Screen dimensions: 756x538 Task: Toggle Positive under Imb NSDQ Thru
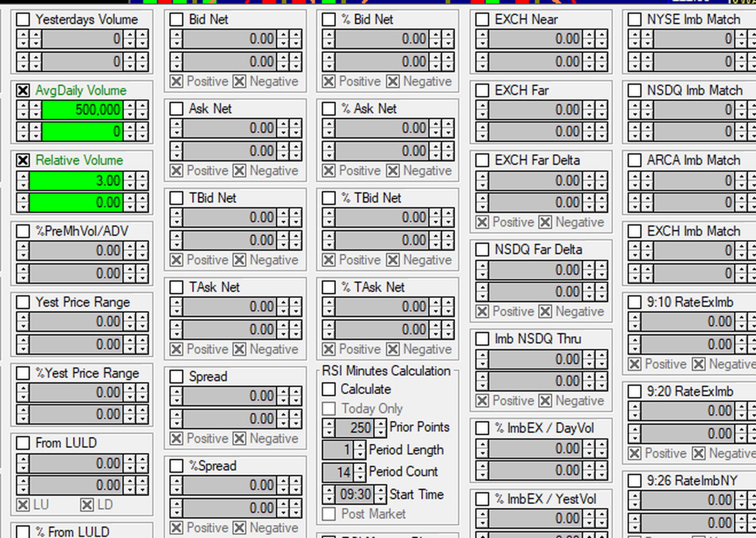tap(482, 401)
